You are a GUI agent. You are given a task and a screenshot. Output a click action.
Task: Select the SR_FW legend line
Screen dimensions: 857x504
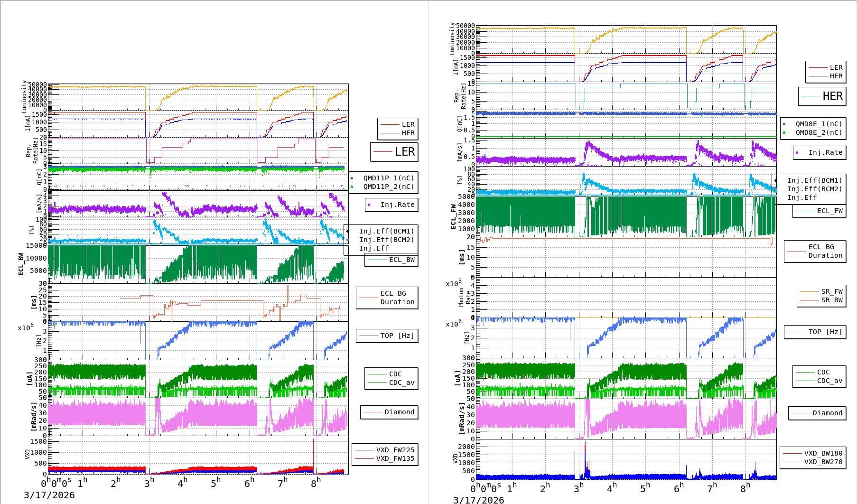click(x=821, y=291)
